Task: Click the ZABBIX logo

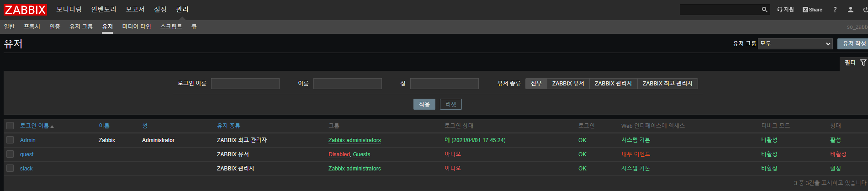Action: coord(26,10)
